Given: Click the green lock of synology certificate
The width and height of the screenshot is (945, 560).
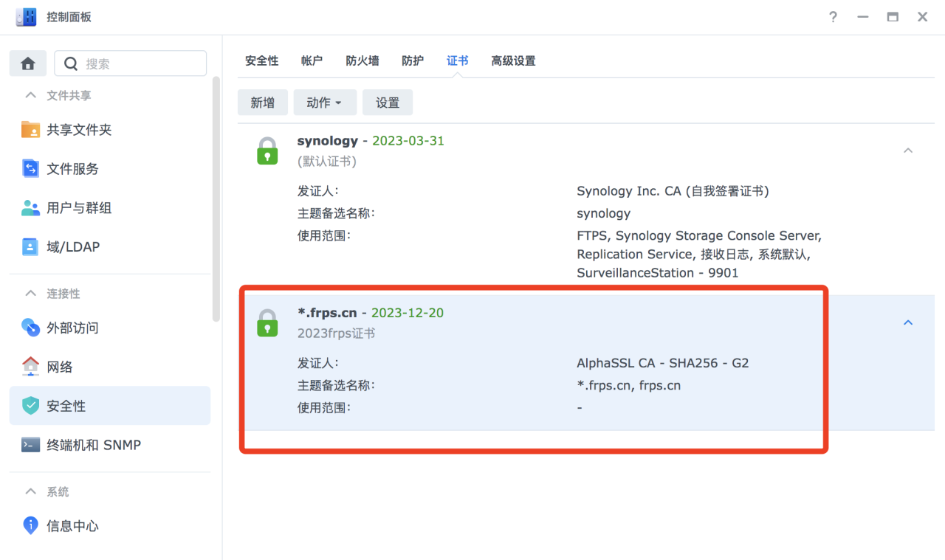Looking at the screenshot, I should pyautogui.click(x=267, y=151).
